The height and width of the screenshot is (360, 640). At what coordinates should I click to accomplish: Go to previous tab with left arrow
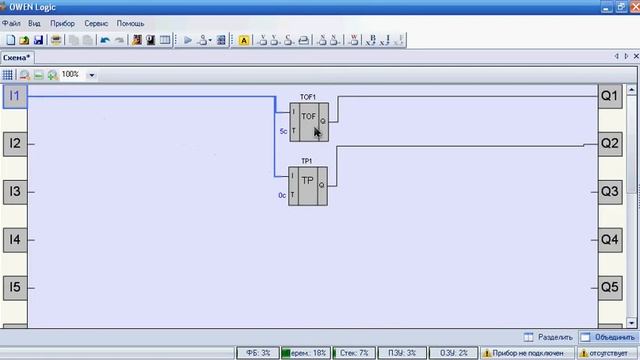(x=617, y=56)
